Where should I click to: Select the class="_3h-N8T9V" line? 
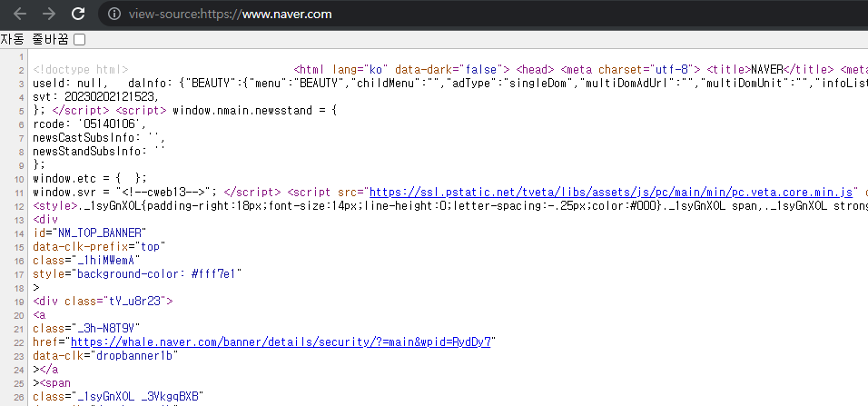(x=87, y=328)
